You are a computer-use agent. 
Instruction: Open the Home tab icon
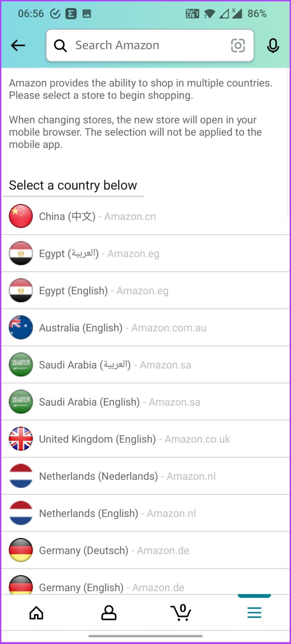[x=36, y=612]
